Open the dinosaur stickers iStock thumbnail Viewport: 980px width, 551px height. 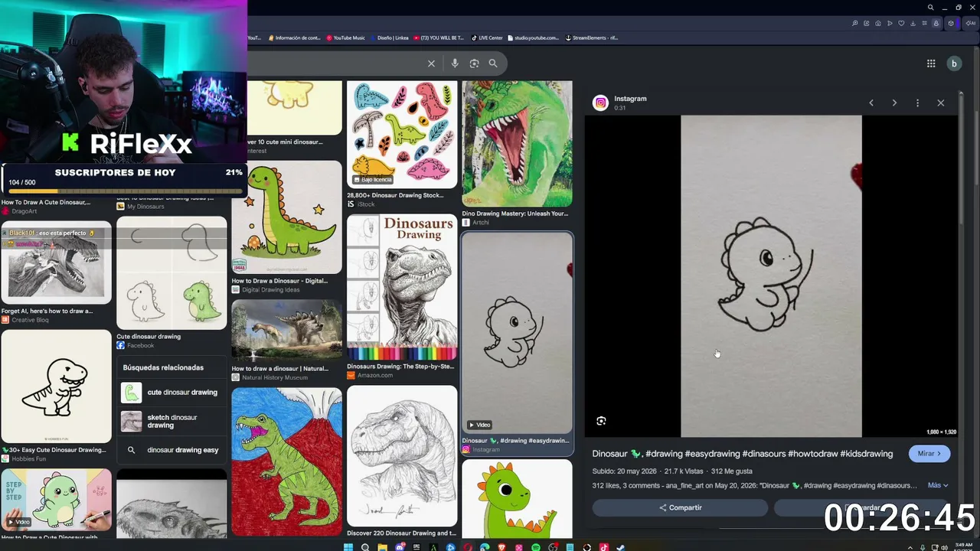click(402, 135)
